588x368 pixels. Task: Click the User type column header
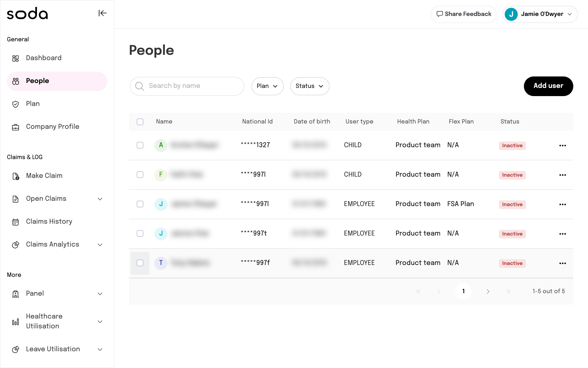pos(359,121)
